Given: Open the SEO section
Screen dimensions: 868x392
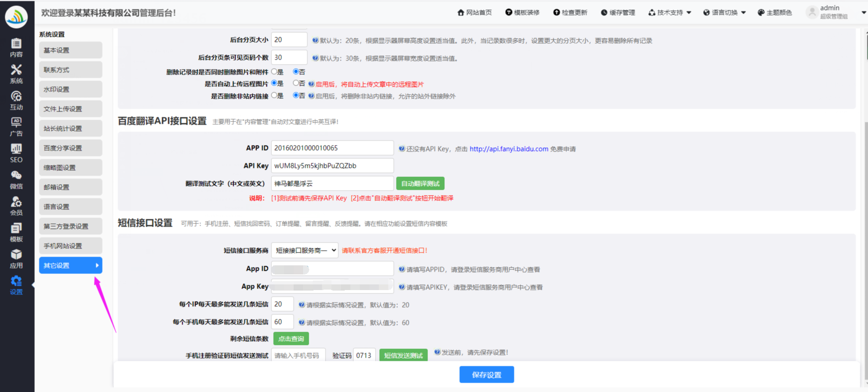Looking at the screenshot, I should pyautogui.click(x=16, y=153).
